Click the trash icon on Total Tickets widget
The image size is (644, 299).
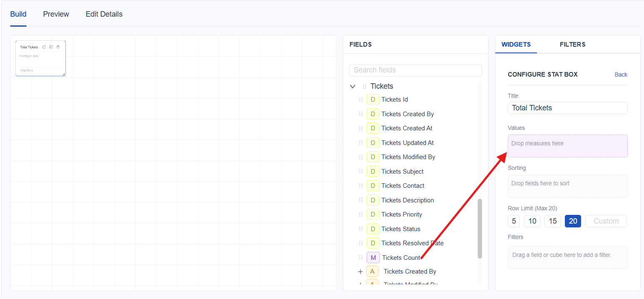[x=58, y=47]
